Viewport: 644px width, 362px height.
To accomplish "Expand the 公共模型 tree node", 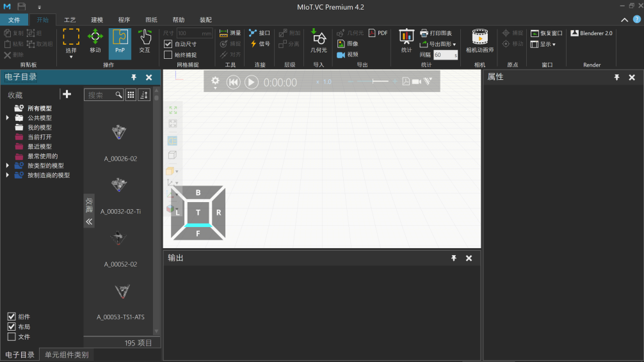I will pos(8,118).
